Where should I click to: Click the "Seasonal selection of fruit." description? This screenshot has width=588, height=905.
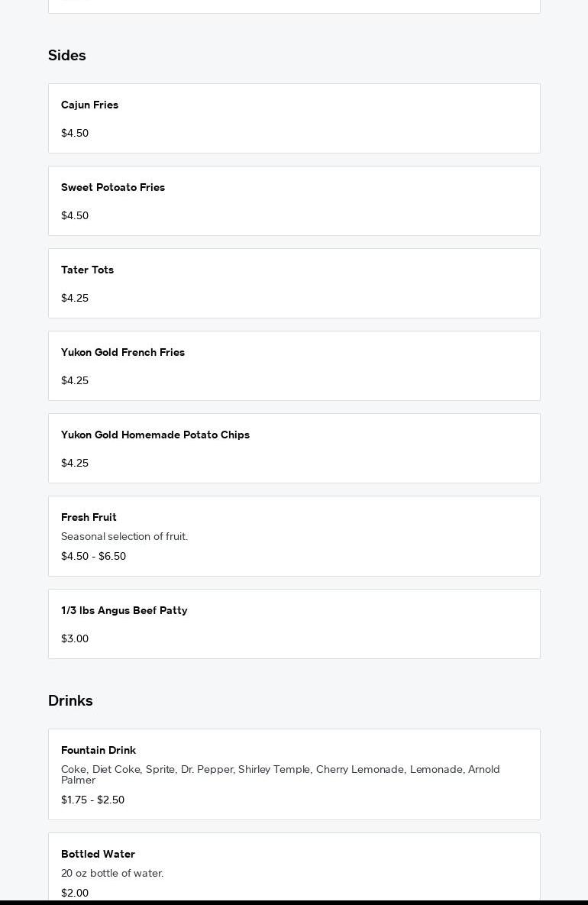(124, 537)
